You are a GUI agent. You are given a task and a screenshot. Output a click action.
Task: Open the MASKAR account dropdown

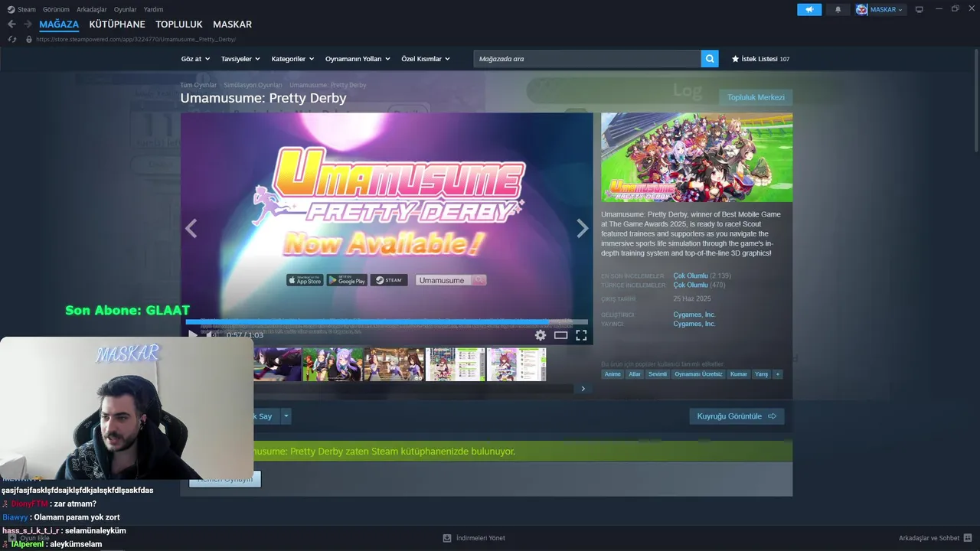[880, 9]
